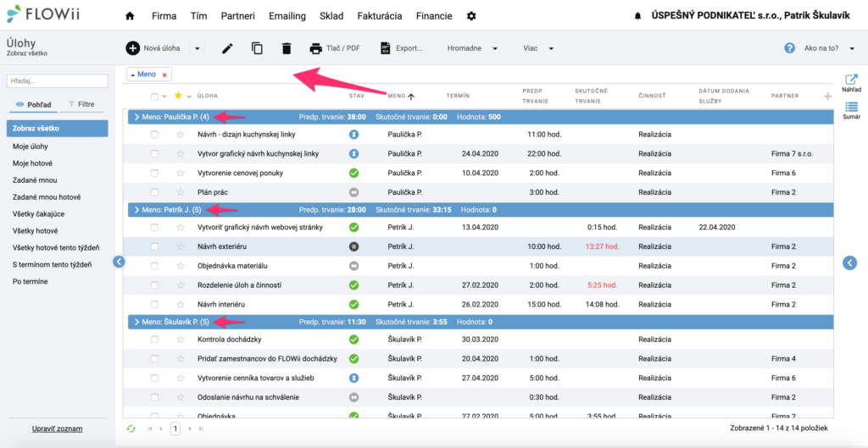
Task: Open the Hromadne dropdown
Action: pyautogui.click(x=472, y=48)
